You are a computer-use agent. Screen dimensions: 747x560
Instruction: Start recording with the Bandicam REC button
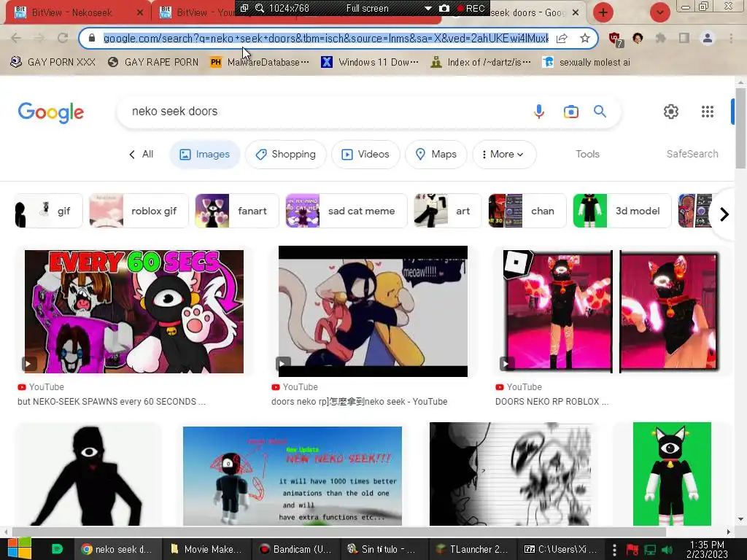[x=471, y=8]
